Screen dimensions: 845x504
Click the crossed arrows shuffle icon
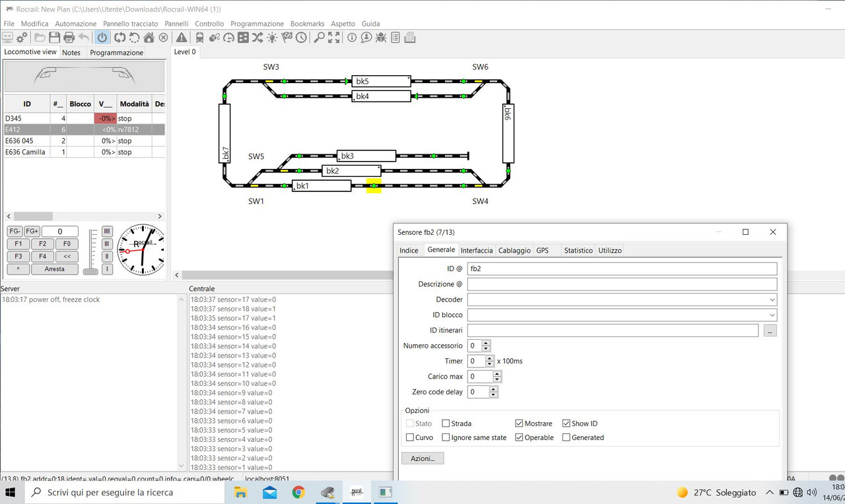pyautogui.click(x=258, y=38)
